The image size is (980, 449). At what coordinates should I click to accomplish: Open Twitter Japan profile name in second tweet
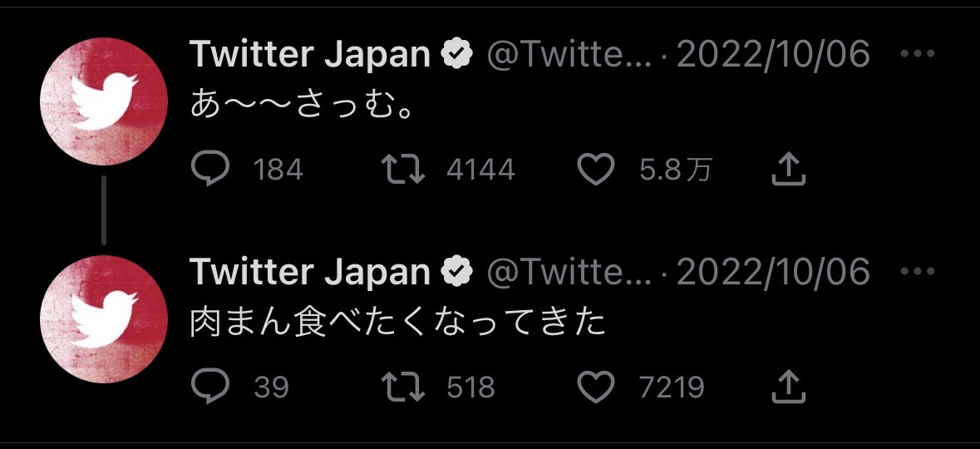pyautogui.click(x=311, y=272)
